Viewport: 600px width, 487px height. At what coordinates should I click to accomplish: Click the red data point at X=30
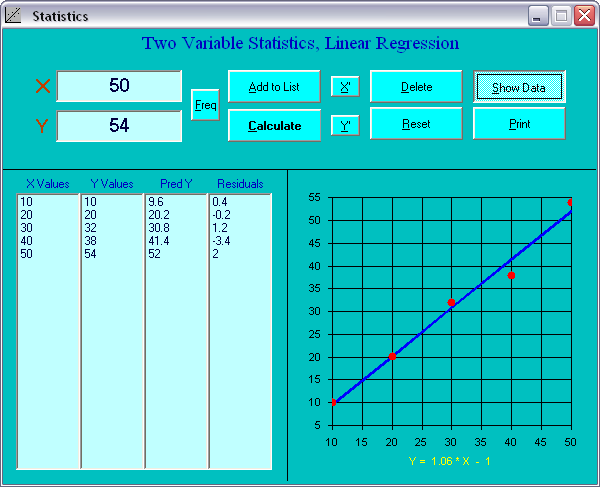point(451,303)
